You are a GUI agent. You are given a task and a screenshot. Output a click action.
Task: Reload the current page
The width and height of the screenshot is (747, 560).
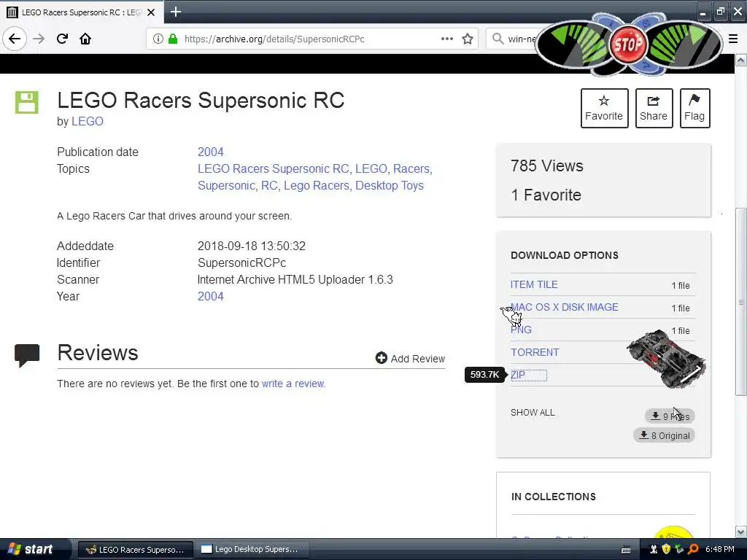coord(62,39)
